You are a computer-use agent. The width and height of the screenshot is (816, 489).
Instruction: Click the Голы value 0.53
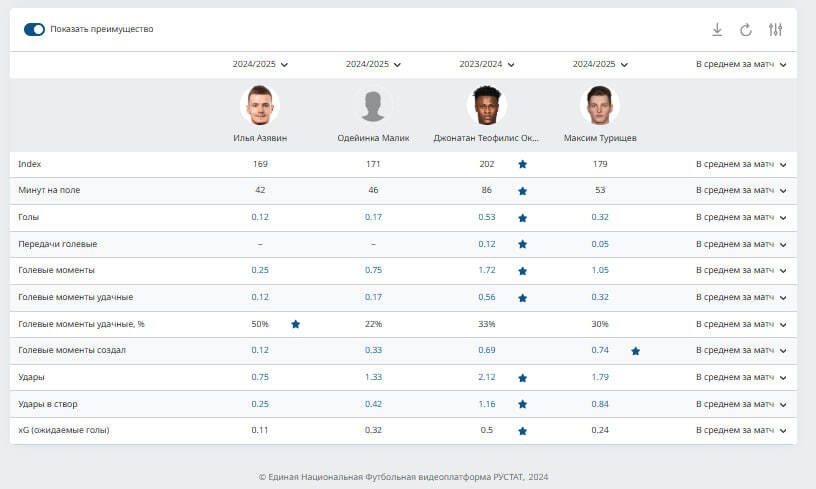tap(487, 217)
